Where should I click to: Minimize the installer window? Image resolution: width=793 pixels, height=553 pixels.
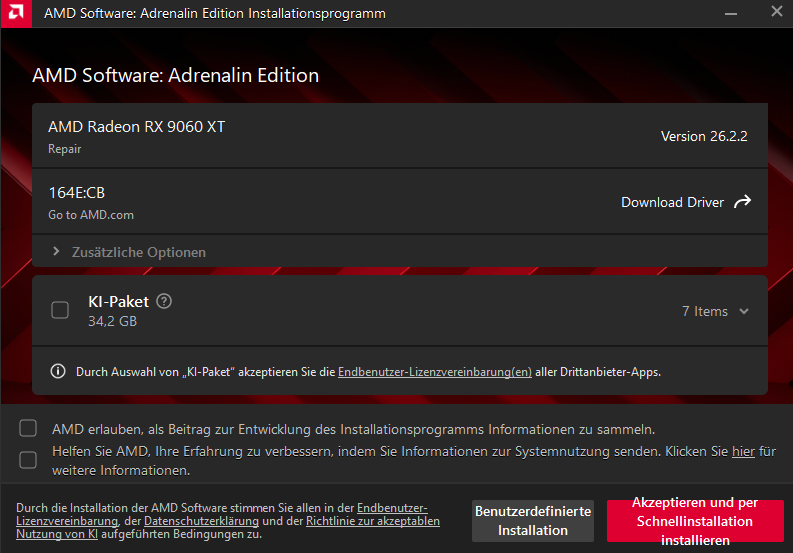click(x=731, y=14)
